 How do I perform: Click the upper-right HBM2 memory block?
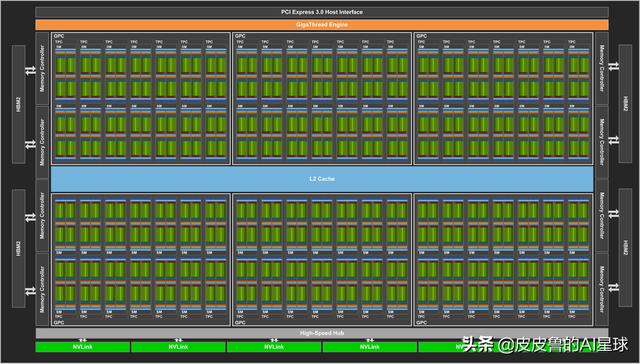(625, 104)
